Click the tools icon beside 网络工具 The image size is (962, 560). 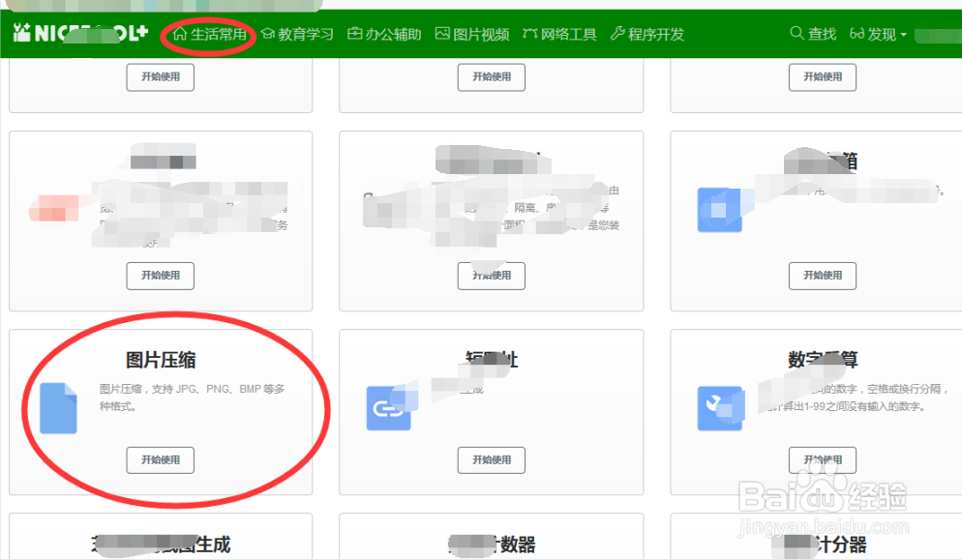pyautogui.click(x=530, y=33)
